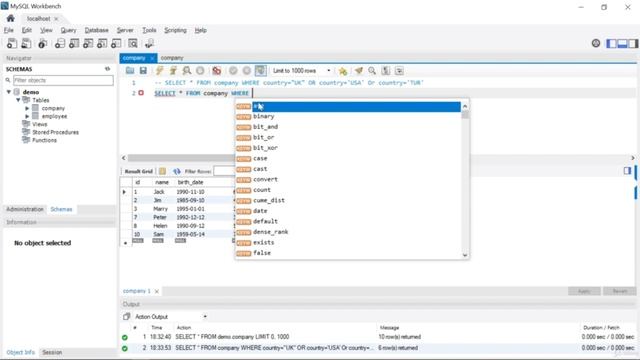Save snippet with the star icon
640x360 pixels.
coord(343,71)
